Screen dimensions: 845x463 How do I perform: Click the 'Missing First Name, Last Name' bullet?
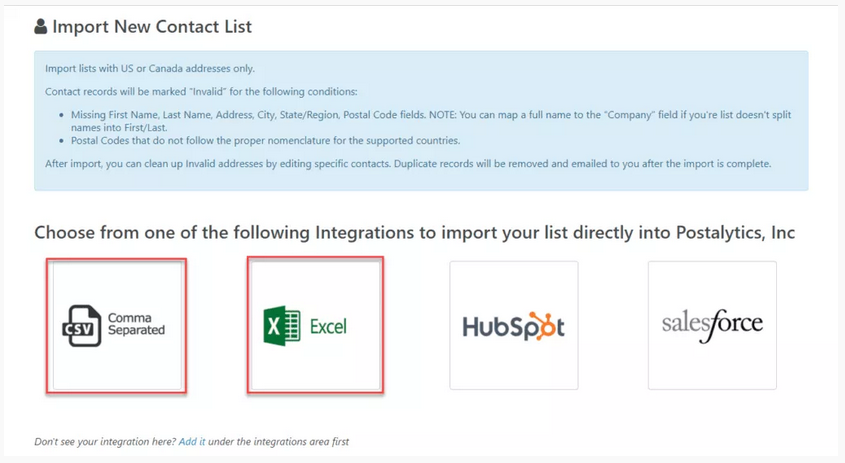(431, 121)
